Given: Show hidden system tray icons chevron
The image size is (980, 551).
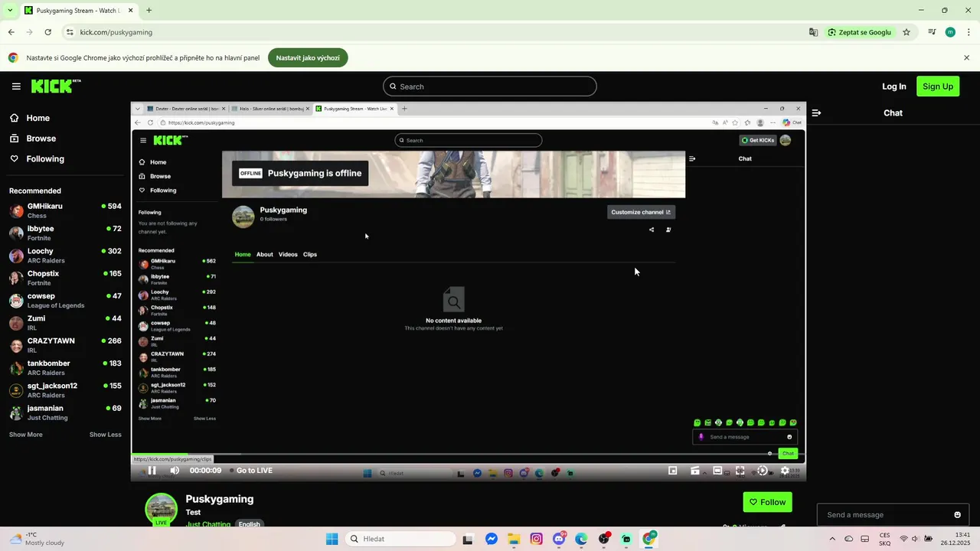Looking at the screenshot, I should (832, 539).
